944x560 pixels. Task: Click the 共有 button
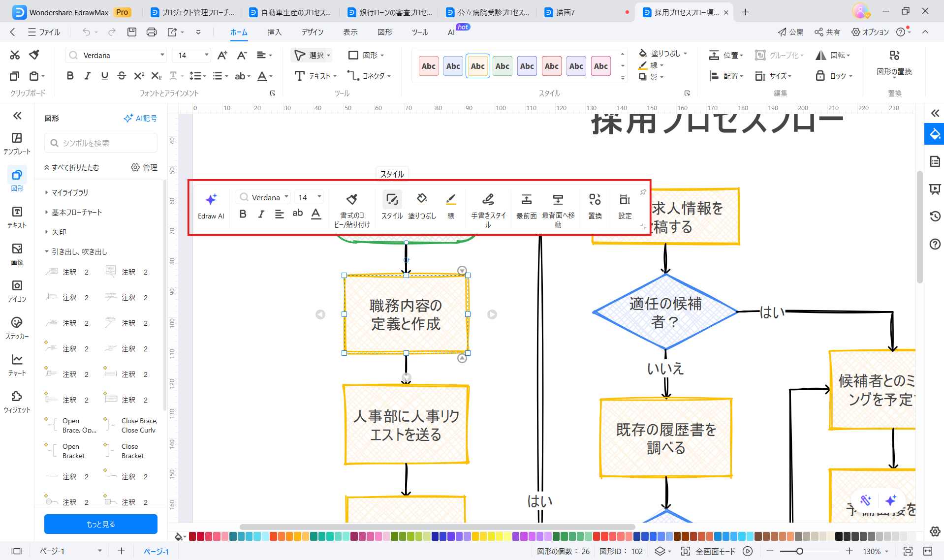pyautogui.click(x=827, y=32)
